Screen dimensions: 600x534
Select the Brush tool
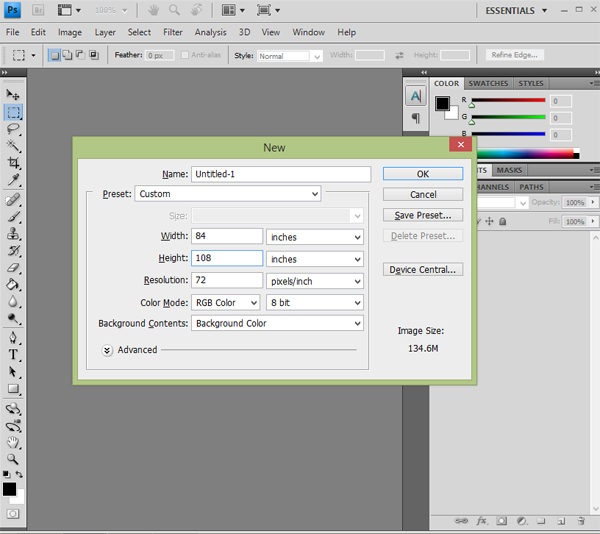click(13, 217)
